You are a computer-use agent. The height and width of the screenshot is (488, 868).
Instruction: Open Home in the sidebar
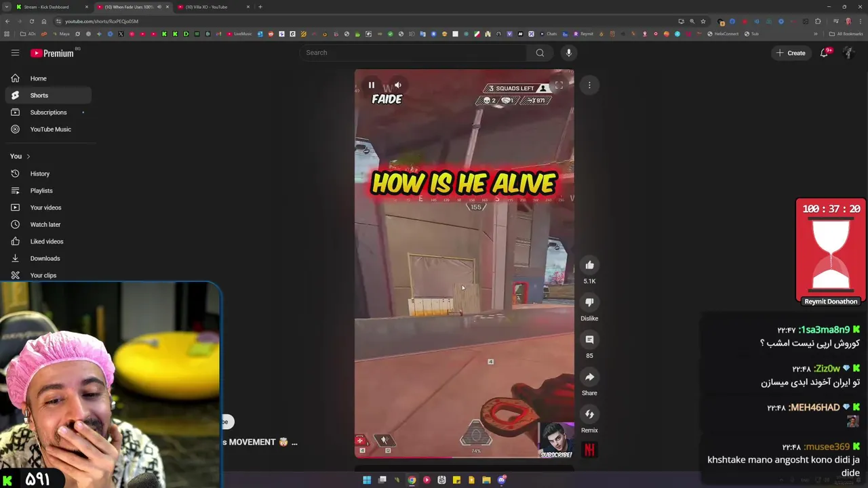pyautogui.click(x=47, y=79)
